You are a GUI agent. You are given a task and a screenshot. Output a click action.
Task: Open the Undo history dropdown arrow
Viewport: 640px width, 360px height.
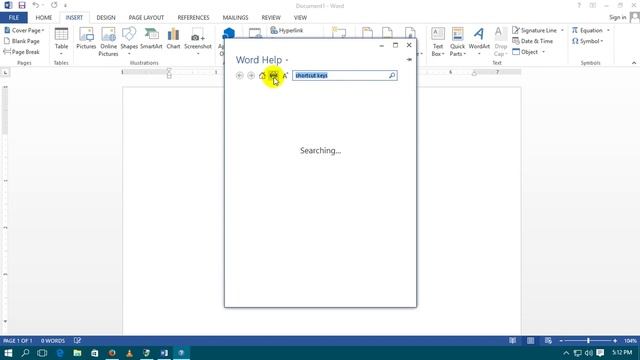(42, 6)
